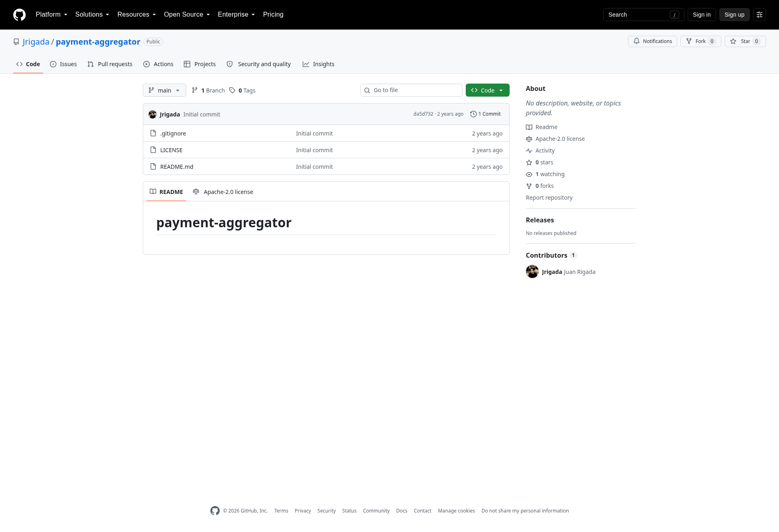779x532 pixels.
Task: Open the latest Initial commit message
Action: click(x=202, y=114)
